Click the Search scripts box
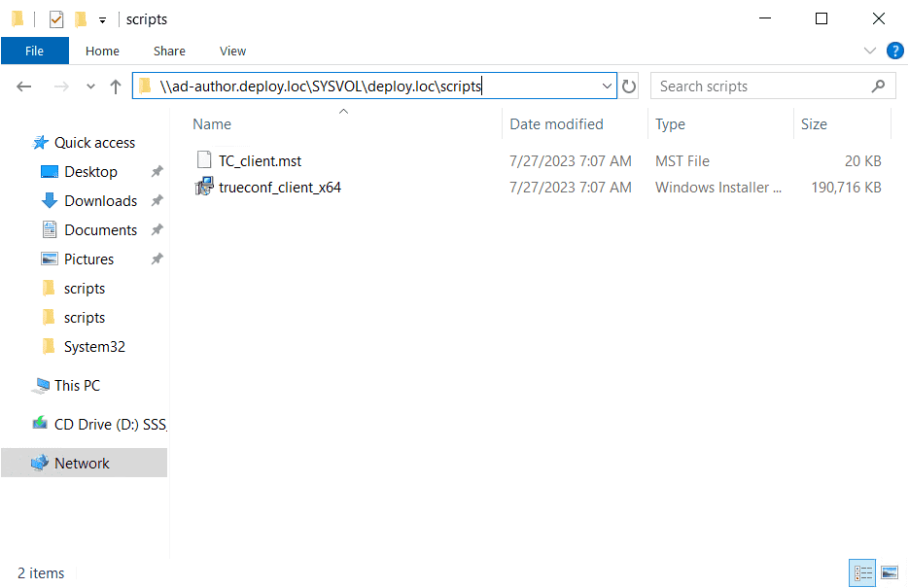 (773, 86)
